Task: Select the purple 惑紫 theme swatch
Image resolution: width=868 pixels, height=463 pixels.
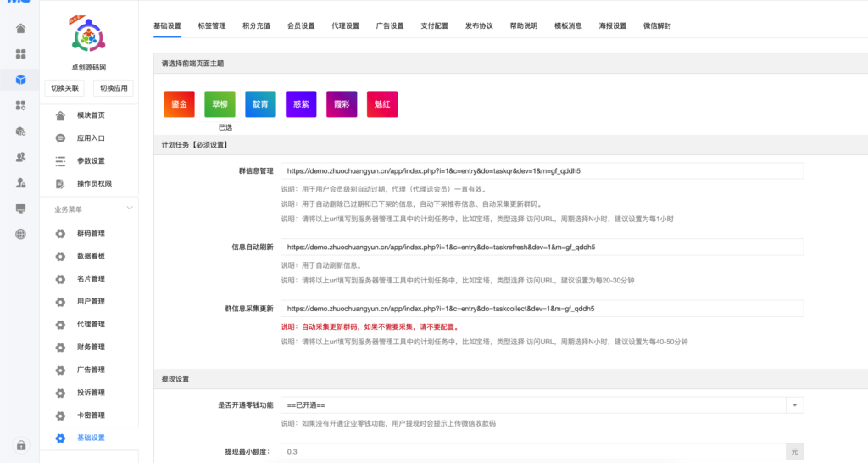Action: 301,104
